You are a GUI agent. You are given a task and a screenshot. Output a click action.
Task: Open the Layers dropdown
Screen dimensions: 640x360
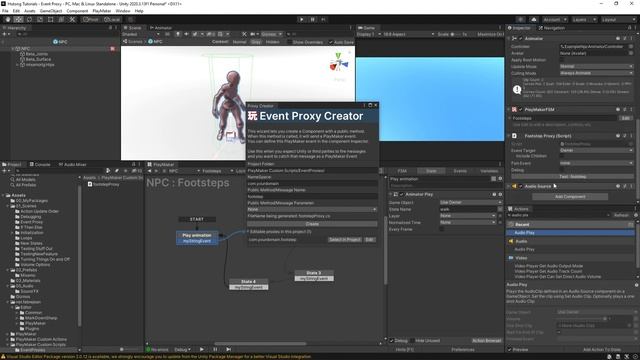(x=584, y=20)
